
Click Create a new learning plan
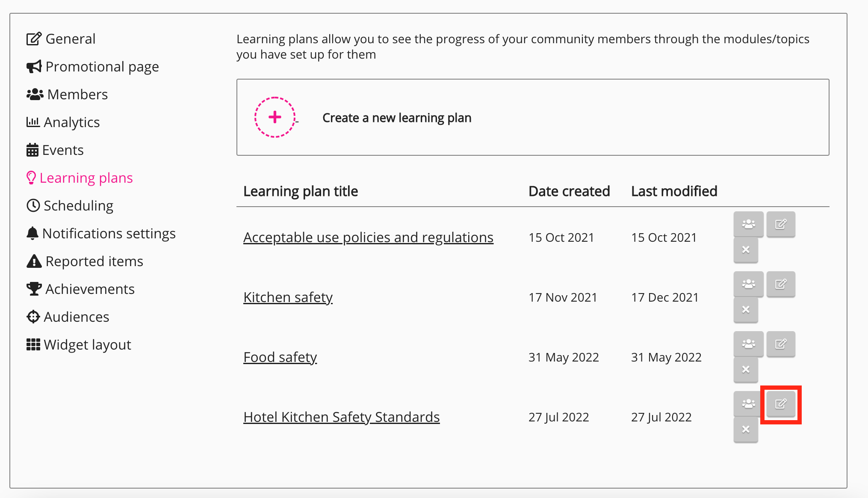click(396, 117)
